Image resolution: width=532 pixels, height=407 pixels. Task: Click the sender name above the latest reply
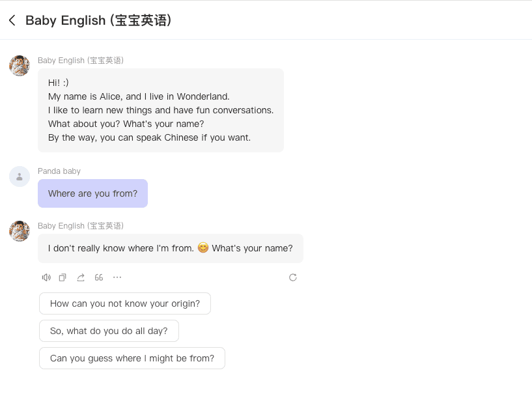(81, 226)
